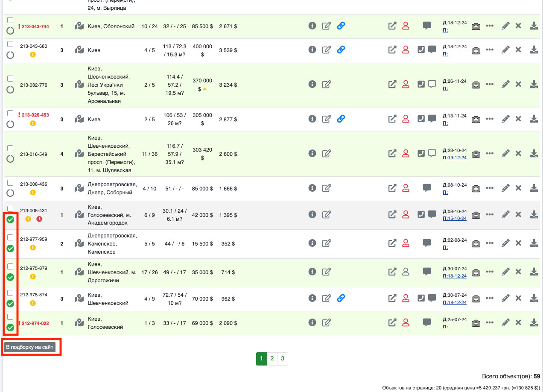
Task: Expand more options for listing 213-032-776
Action: coord(490,85)
